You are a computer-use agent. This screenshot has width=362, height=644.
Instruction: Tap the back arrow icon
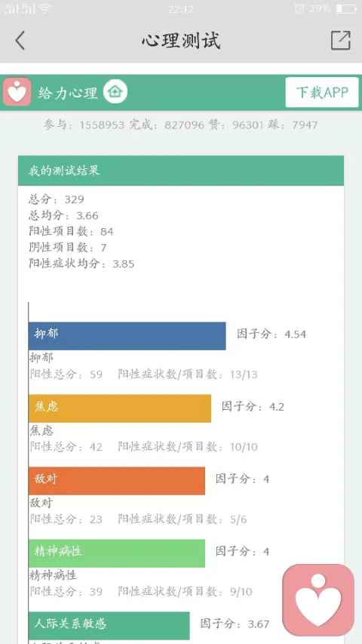tap(20, 41)
